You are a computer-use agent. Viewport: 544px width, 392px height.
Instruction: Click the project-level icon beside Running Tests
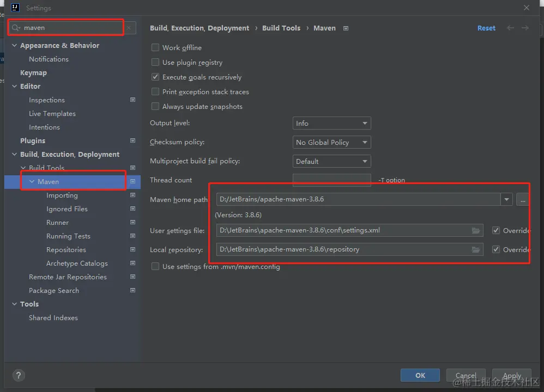pos(132,236)
